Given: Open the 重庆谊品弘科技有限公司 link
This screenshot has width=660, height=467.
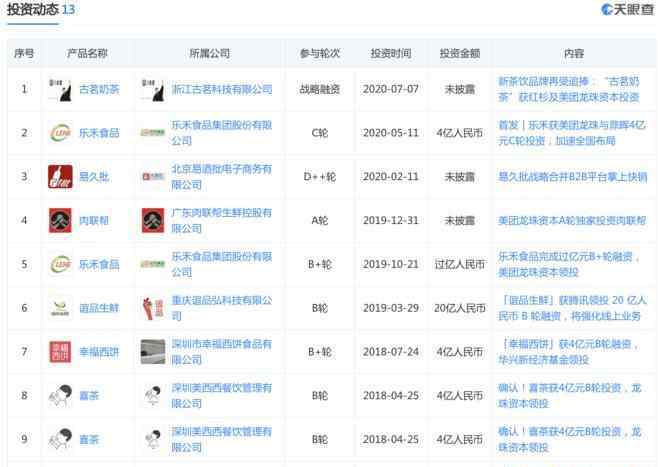Looking at the screenshot, I should 222,308.
